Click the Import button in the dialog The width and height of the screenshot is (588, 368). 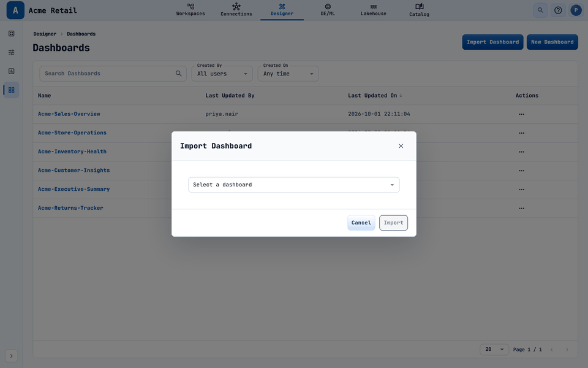click(393, 223)
